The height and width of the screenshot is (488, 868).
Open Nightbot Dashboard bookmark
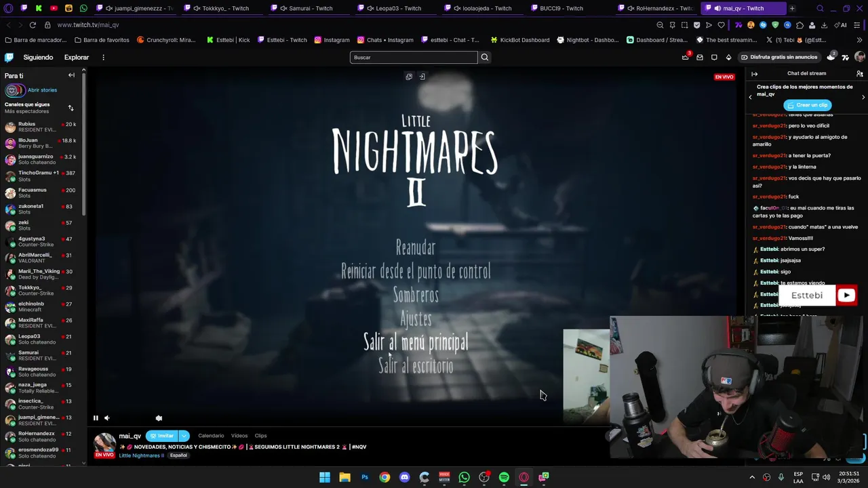[x=587, y=40]
